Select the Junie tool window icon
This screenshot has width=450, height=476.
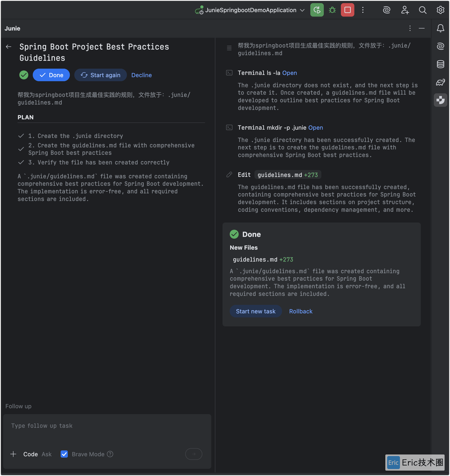tap(440, 100)
